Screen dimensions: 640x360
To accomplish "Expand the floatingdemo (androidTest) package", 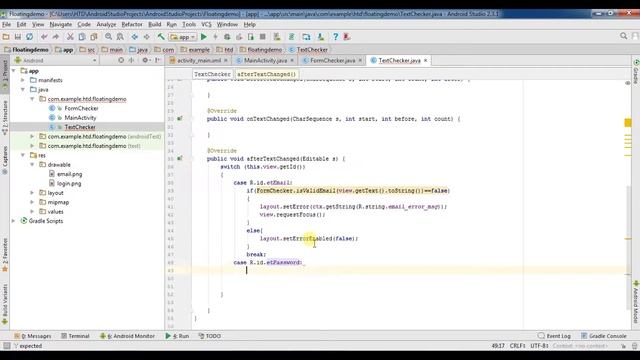I will click(32, 136).
